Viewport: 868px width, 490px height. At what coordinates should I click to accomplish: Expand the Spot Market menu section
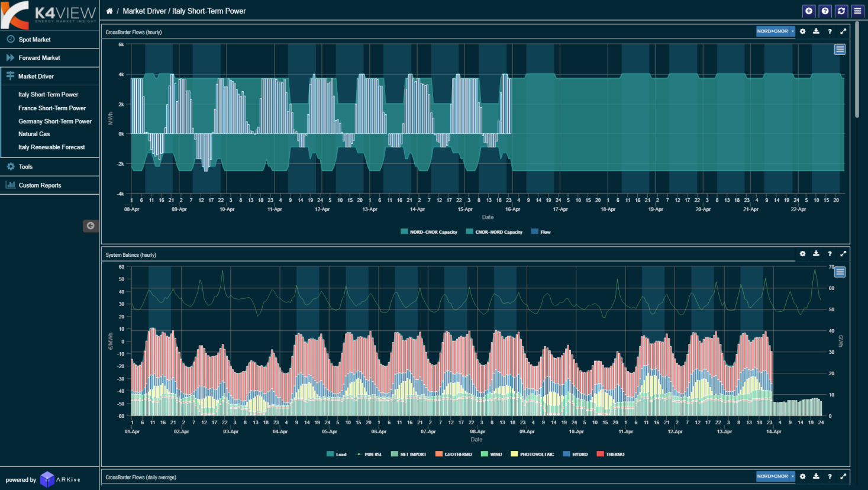pyautogui.click(x=50, y=40)
